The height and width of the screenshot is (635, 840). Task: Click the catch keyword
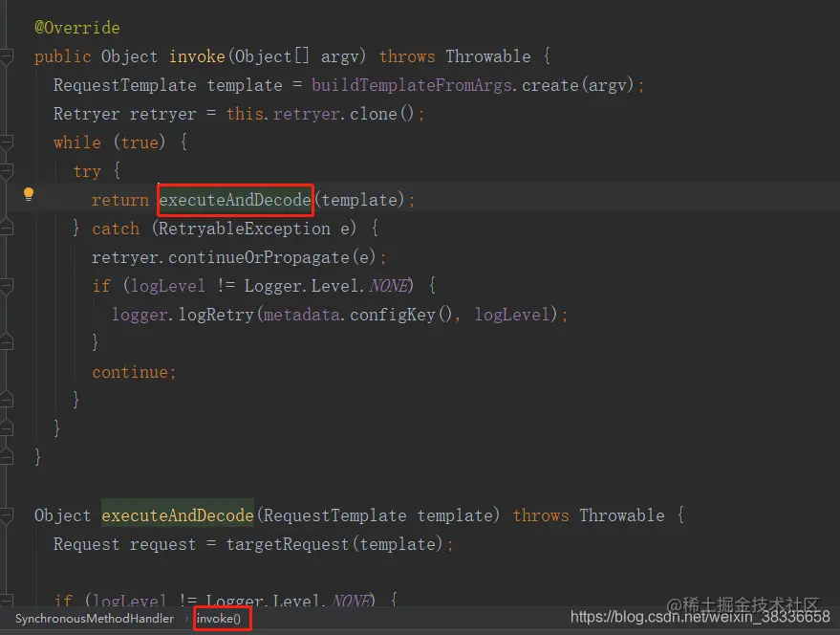[116, 229]
